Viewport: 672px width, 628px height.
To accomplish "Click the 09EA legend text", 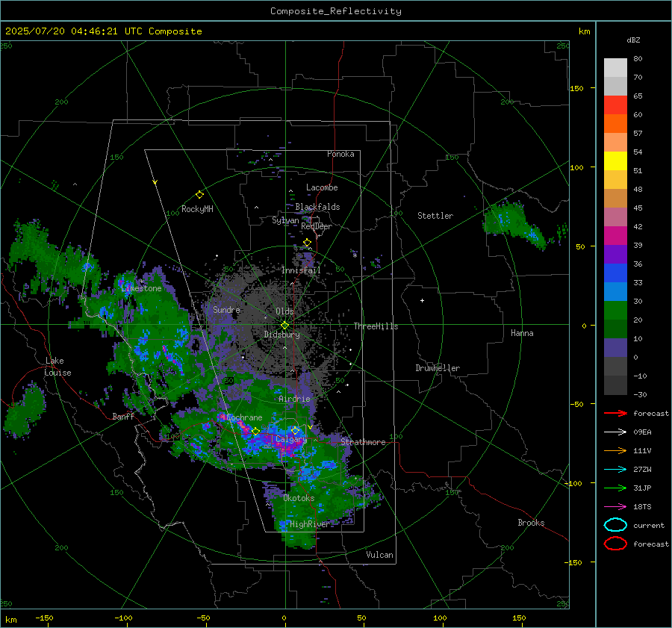I will coord(642,432).
